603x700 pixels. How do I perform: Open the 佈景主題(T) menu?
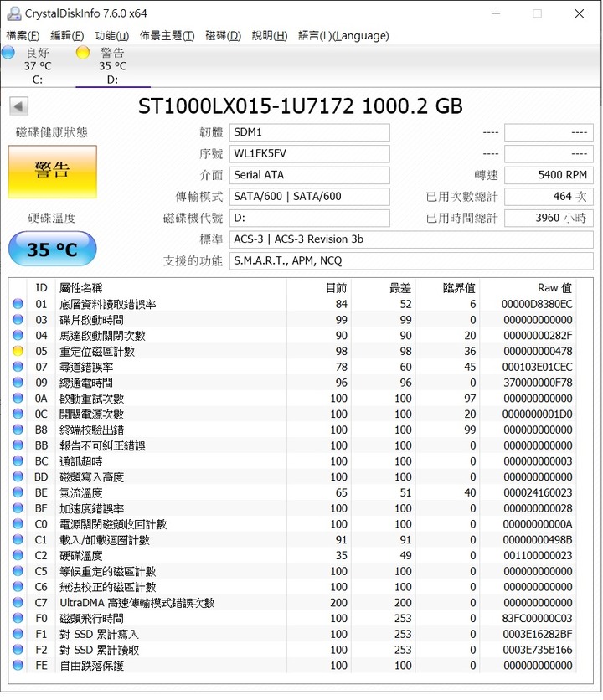click(x=167, y=36)
